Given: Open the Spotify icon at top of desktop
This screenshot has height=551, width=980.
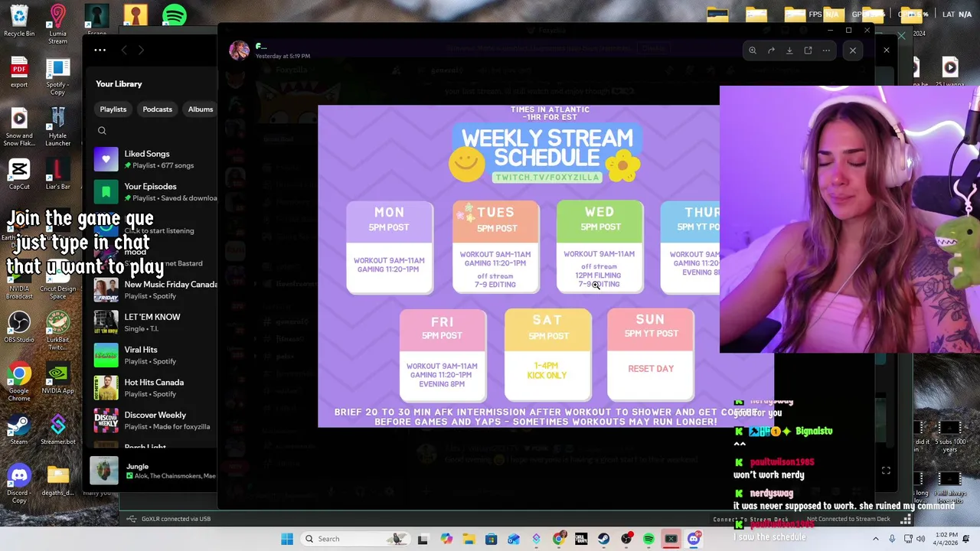Looking at the screenshot, I should click(x=175, y=15).
